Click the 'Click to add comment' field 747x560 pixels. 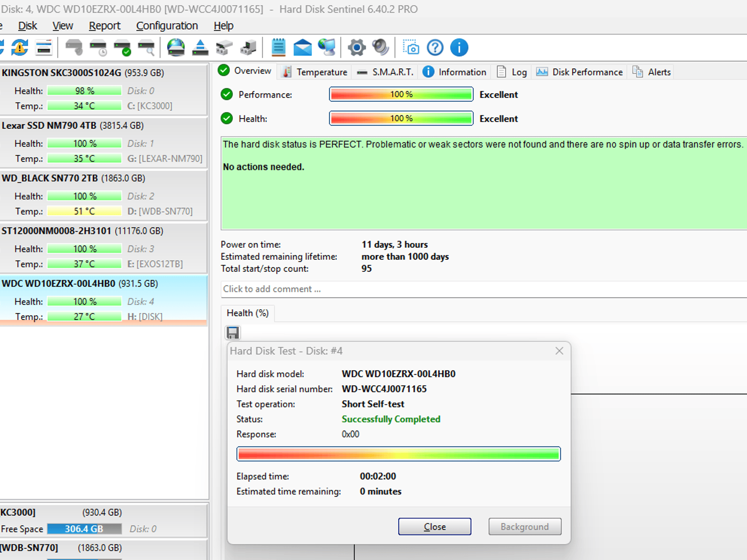[x=484, y=289]
